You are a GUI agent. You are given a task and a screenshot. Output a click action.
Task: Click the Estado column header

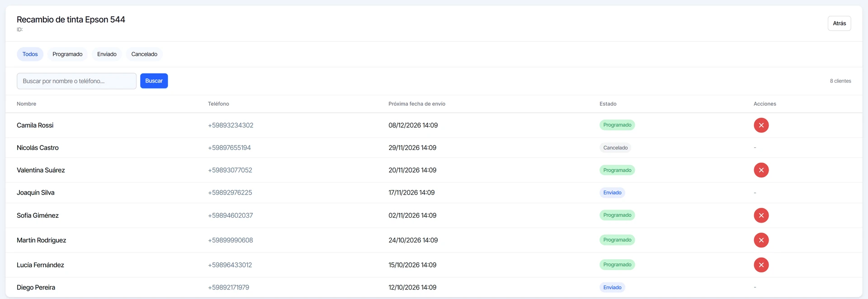(608, 104)
